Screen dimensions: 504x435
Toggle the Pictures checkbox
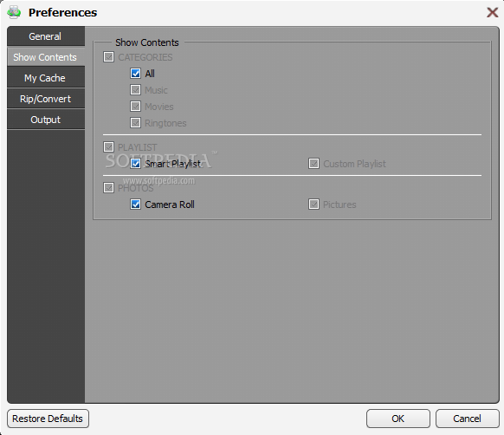pyautogui.click(x=314, y=204)
